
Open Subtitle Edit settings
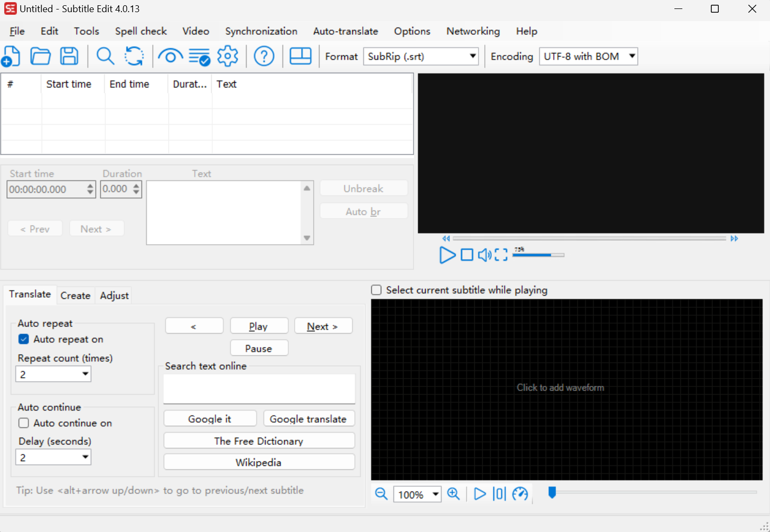click(x=228, y=56)
